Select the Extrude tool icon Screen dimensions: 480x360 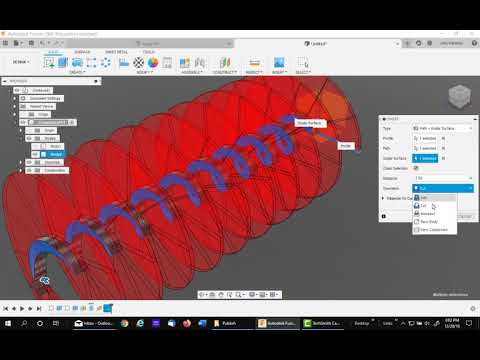(x=63, y=62)
